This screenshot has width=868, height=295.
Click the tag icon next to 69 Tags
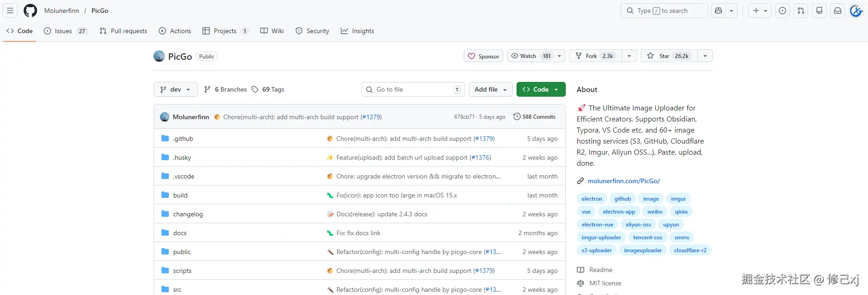pos(255,89)
